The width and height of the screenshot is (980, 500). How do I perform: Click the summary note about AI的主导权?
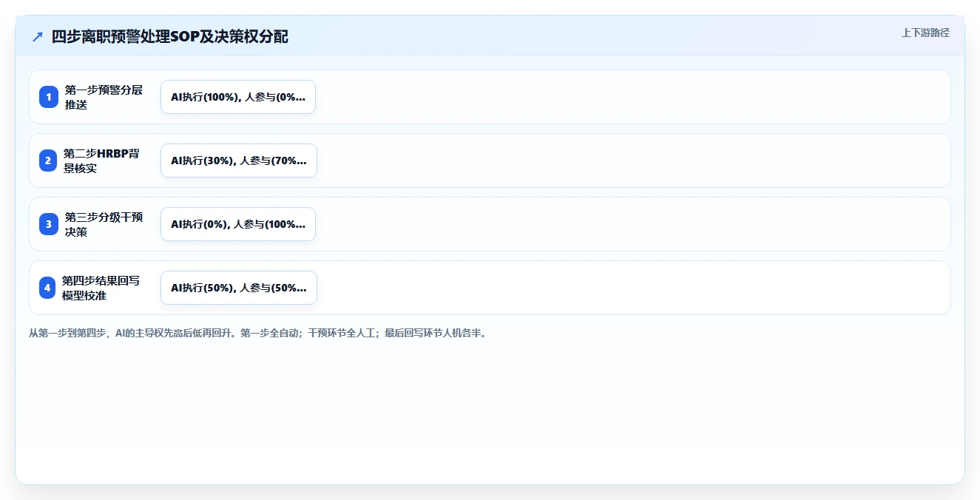[257, 334]
